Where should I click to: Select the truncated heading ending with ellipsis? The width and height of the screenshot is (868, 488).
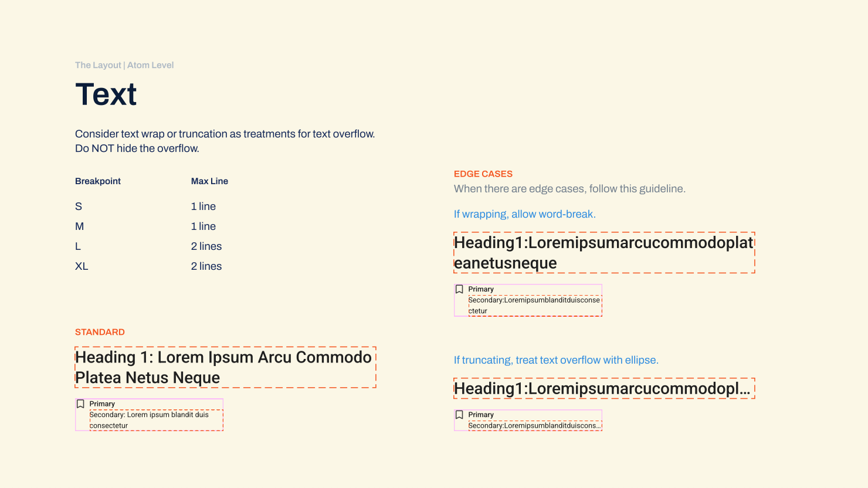pyautogui.click(x=602, y=388)
